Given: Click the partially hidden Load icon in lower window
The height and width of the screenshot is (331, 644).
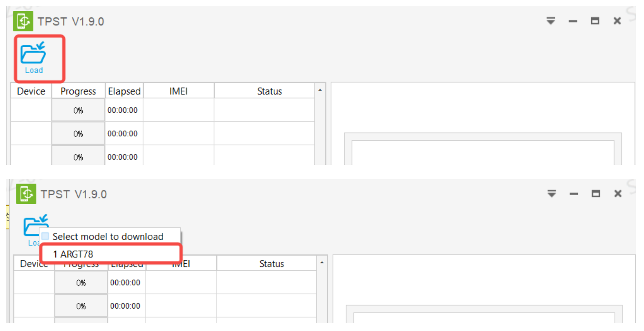Looking at the screenshot, I should point(31,225).
